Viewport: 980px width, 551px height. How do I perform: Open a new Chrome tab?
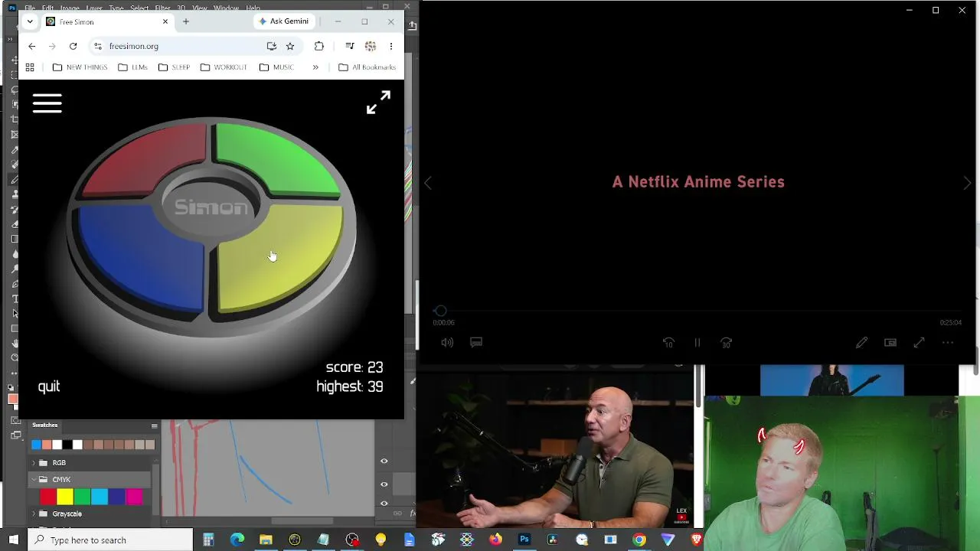click(185, 21)
